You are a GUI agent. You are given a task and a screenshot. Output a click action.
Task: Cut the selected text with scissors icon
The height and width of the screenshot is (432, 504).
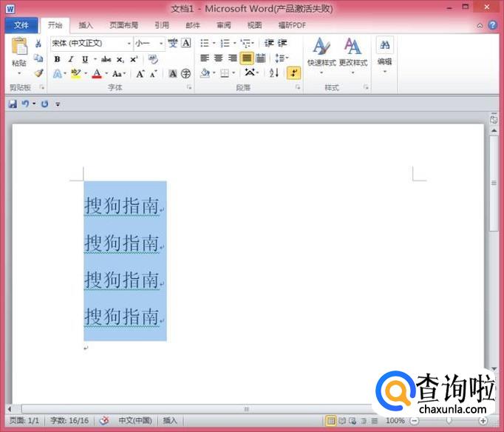coord(38,43)
